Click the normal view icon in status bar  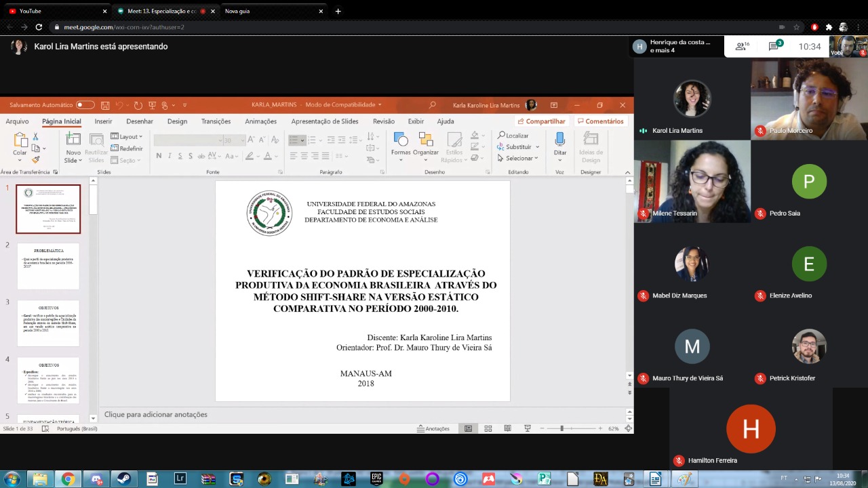pyautogui.click(x=468, y=428)
